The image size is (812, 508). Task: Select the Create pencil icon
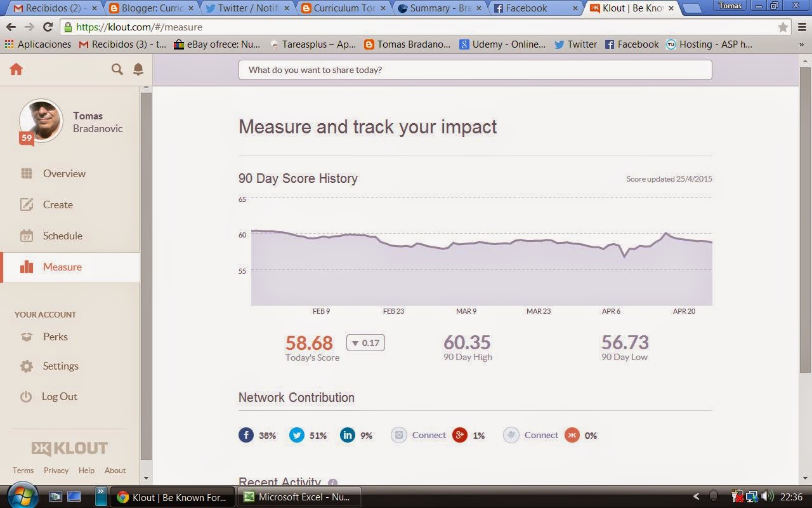point(27,204)
